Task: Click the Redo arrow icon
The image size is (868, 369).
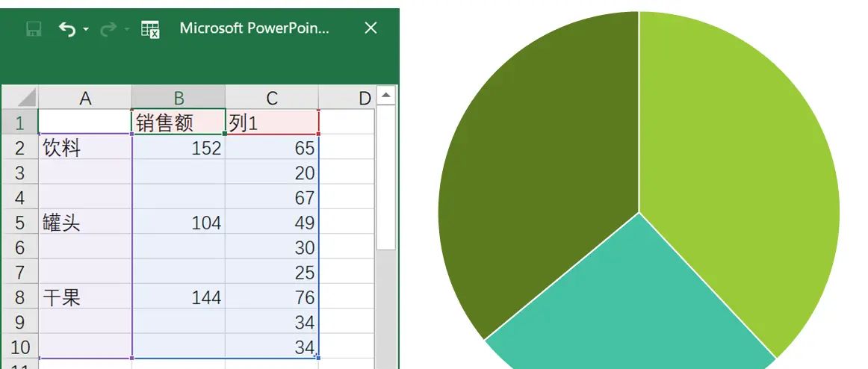Action: click(108, 28)
